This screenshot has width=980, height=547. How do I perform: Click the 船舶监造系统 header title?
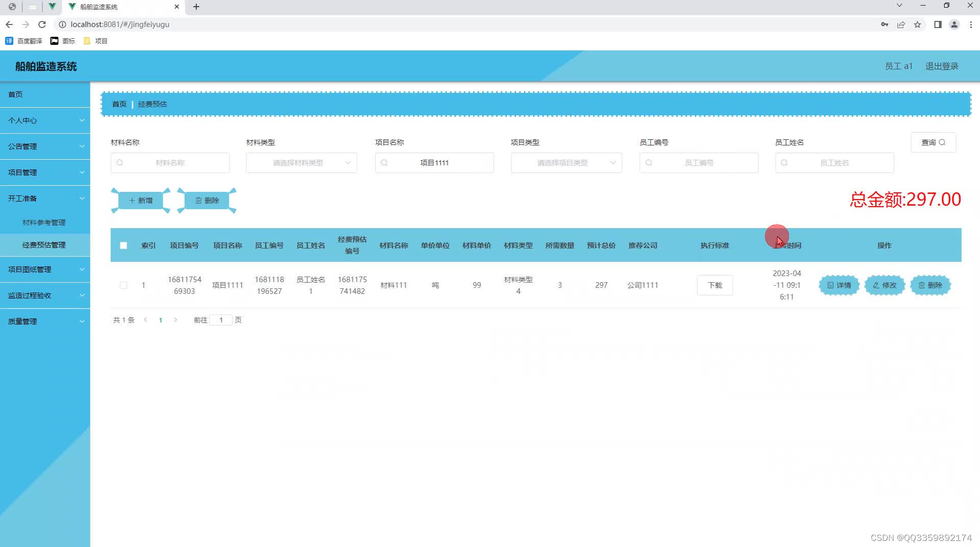[46, 66]
